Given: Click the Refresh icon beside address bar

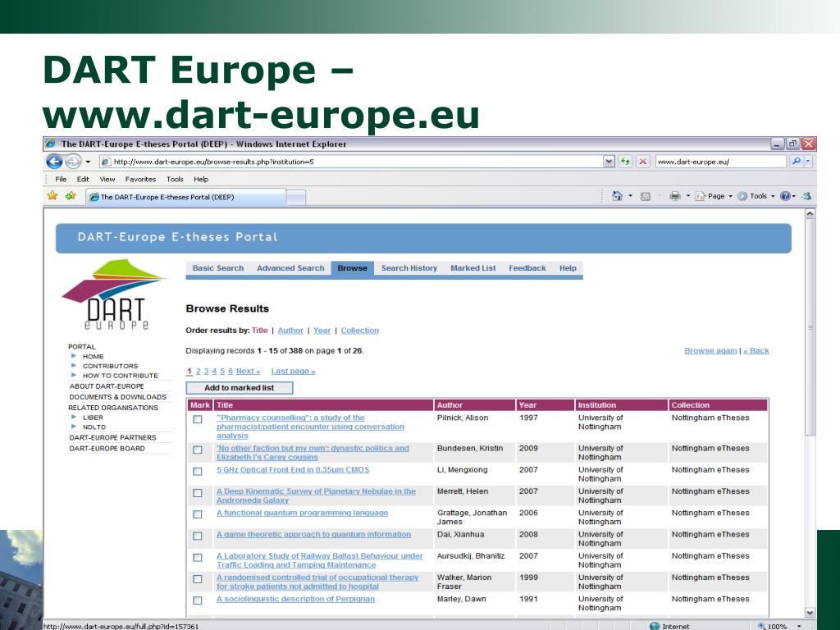Looking at the screenshot, I should pos(625,162).
